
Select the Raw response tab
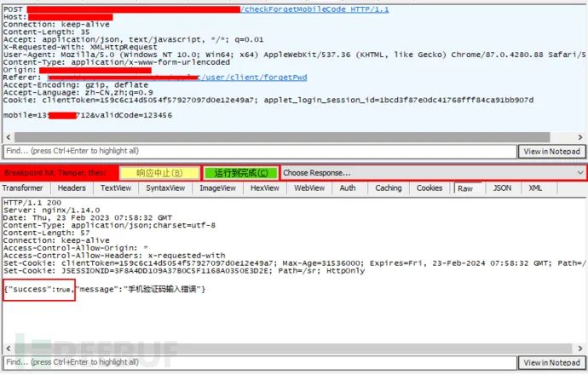pyautogui.click(x=464, y=188)
